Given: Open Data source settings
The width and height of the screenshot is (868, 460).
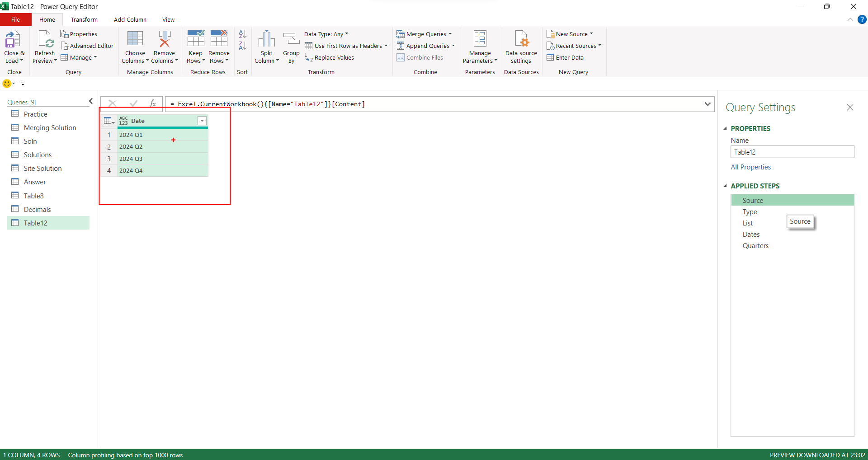Looking at the screenshot, I should [521, 47].
